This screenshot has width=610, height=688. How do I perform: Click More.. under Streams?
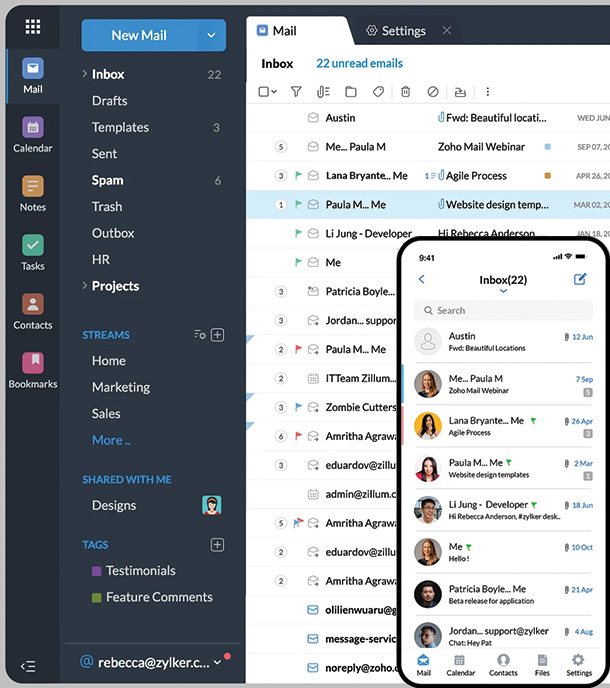tap(111, 440)
